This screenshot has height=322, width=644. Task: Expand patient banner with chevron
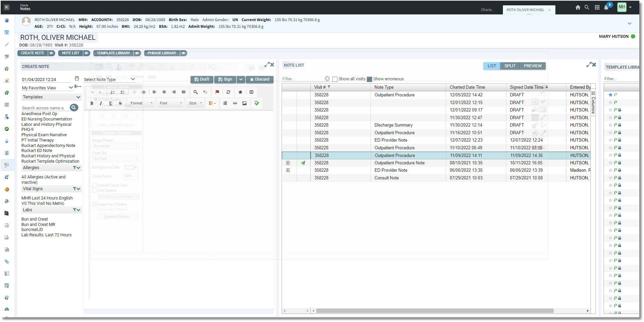pyautogui.click(x=630, y=23)
